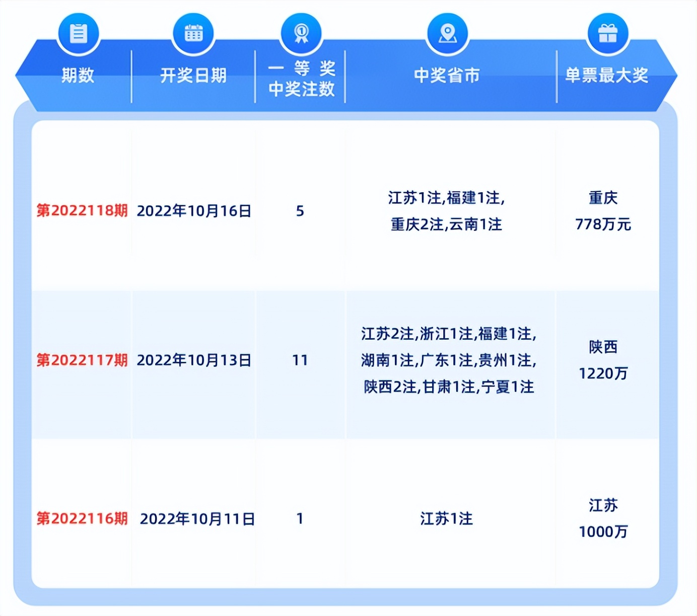This screenshot has height=616, width=697.
Task: Click the calendar icon above 开奖日期
Action: click(194, 32)
